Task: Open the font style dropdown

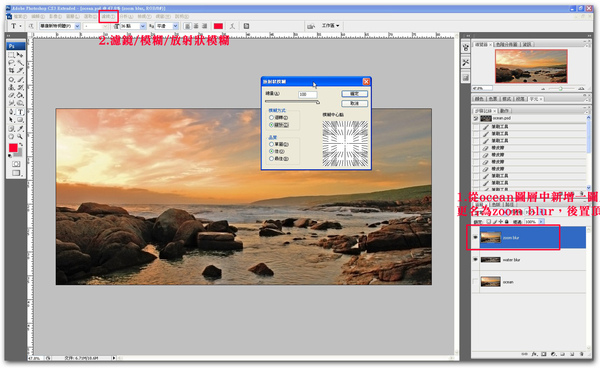Action: (105, 26)
